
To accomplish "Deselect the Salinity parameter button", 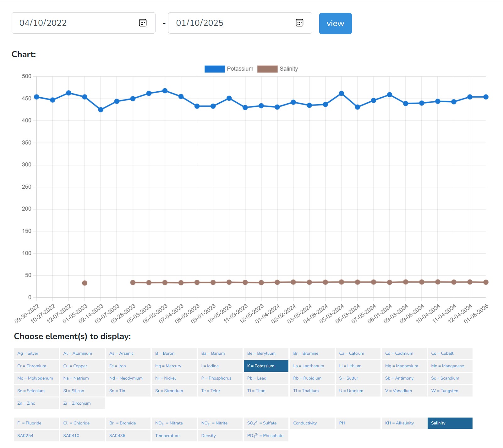I will 450,423.
